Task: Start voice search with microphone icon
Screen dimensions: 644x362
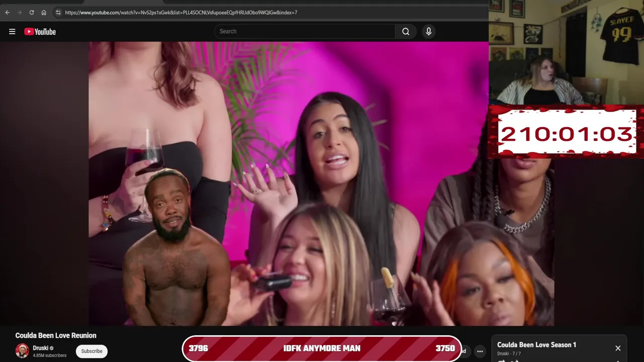Action: coord(429,31)
